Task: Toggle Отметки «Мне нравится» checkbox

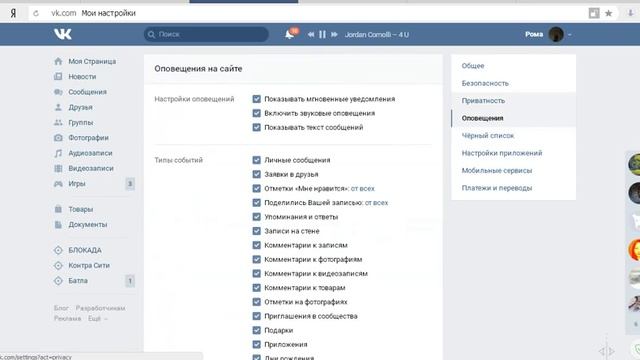Action: [x=256, y=189]
